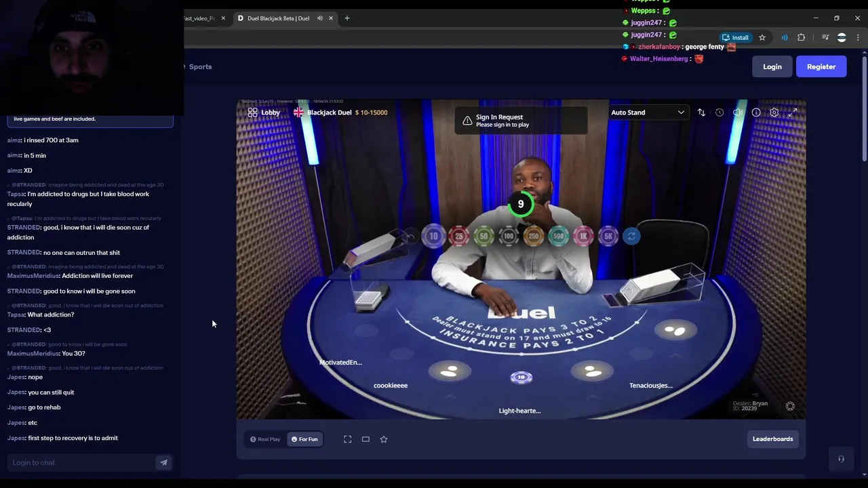Select the green 50 betting chip
868x488 pixels.
484,236
